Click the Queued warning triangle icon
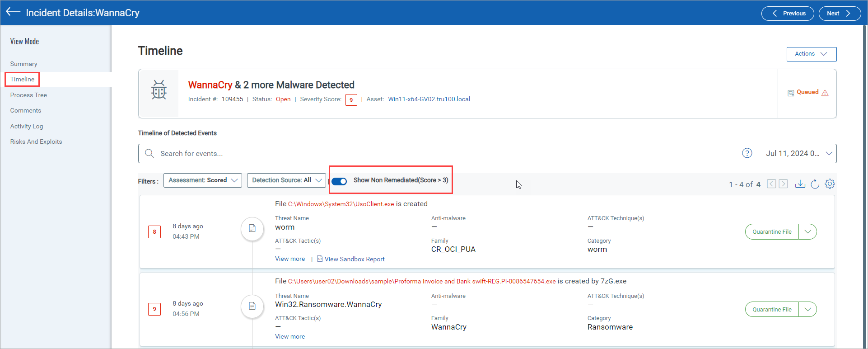868x349 pixels. click(825, 93)
